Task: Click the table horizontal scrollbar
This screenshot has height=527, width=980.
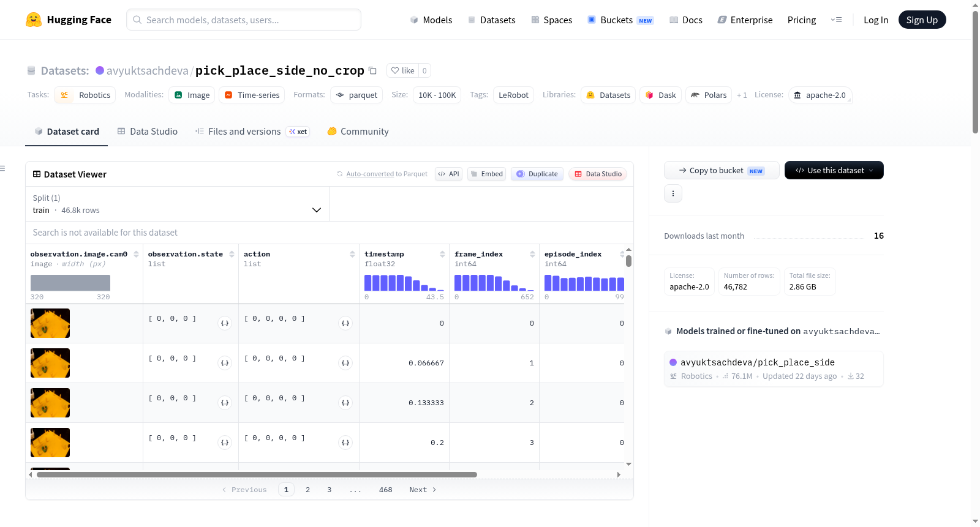Action: click(x=257, y=474)
